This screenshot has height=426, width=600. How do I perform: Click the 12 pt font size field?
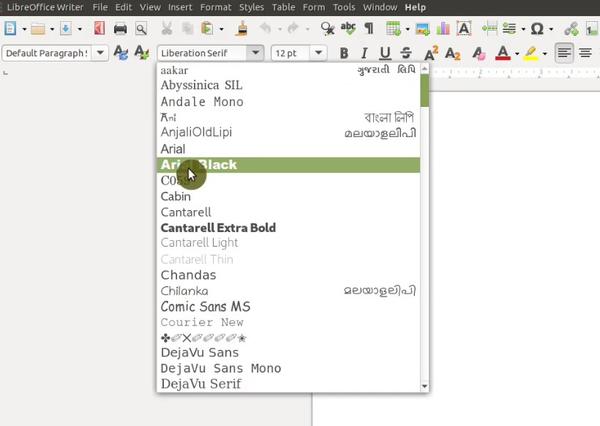[291, 53]
